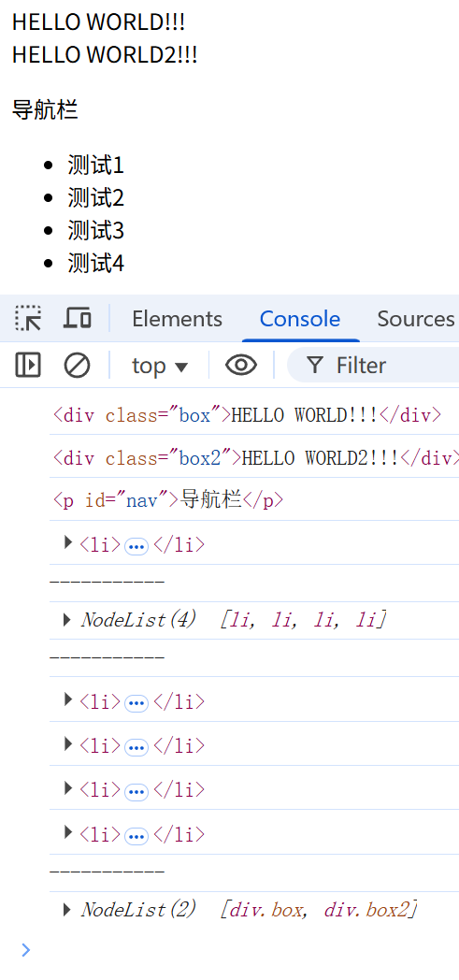This screenshot has height=980, width=459.
Task: Clear the console with the ban icon
Action: pos(77,365)
